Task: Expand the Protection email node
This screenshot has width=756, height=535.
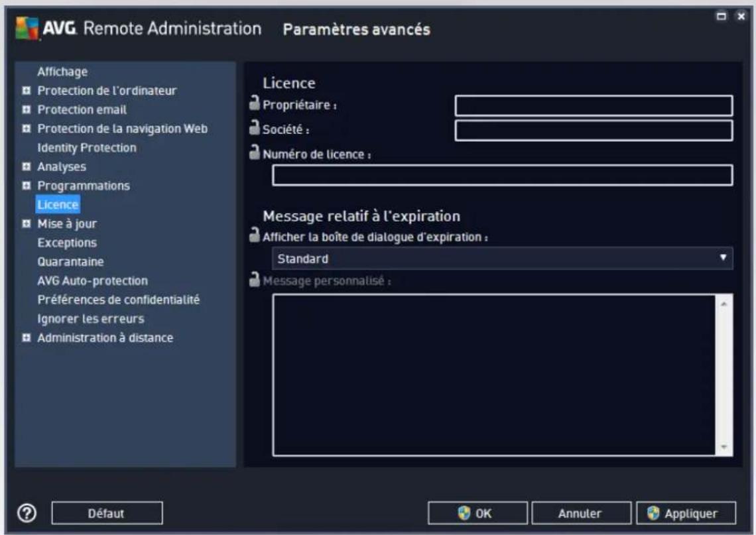Action: pos(27,110)
